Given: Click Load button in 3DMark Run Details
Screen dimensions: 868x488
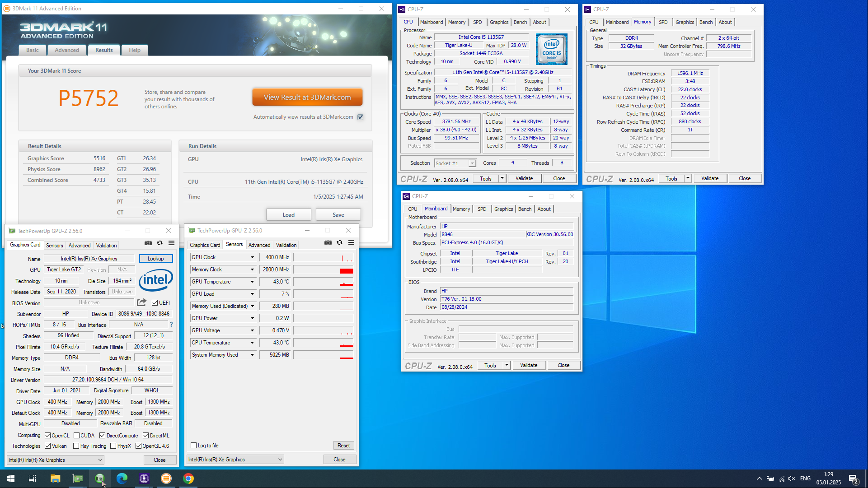Looking at the screenshot, I should (289, 214).
